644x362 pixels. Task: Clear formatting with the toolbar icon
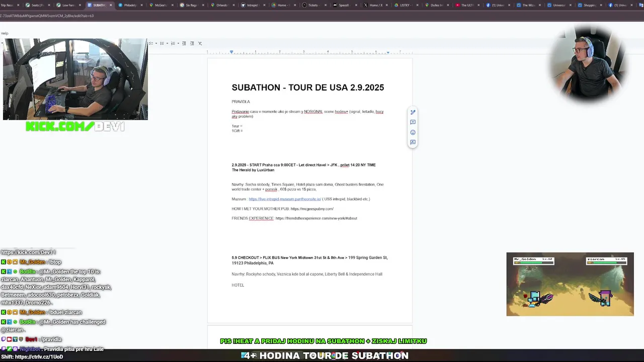point(200,43)
